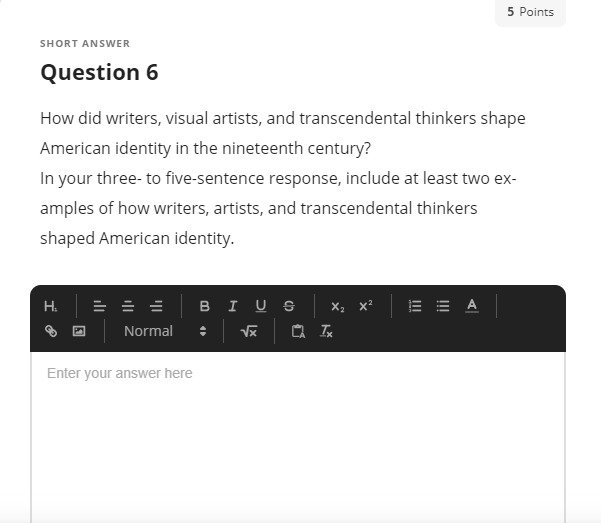The height and width of the screenshot is (523, 601).
Task: Insert a numbered list
Action: tap(415, 306)
